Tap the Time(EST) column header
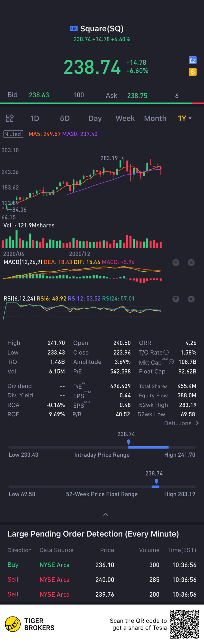 (182, 550)
